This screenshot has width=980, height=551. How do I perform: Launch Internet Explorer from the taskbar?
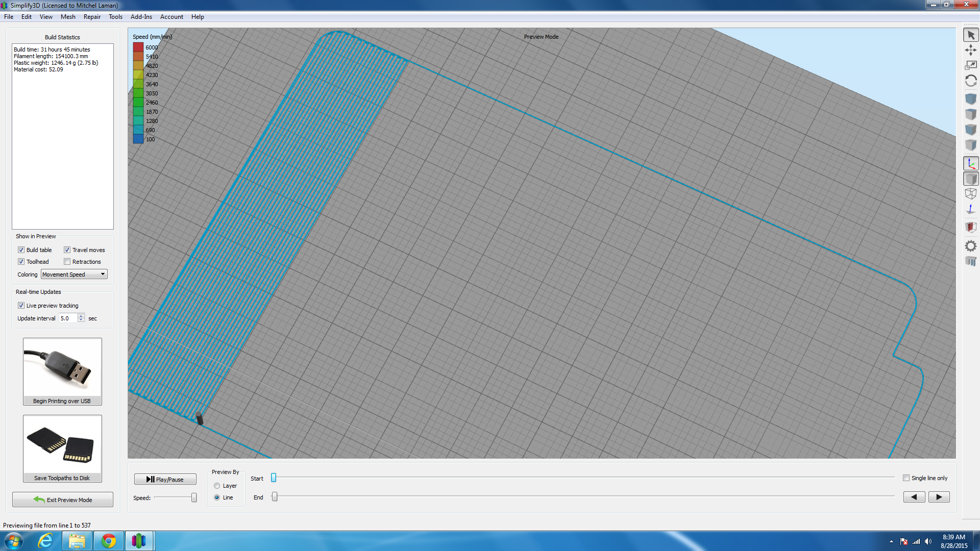pyautogui.click(x=46, y=541)
